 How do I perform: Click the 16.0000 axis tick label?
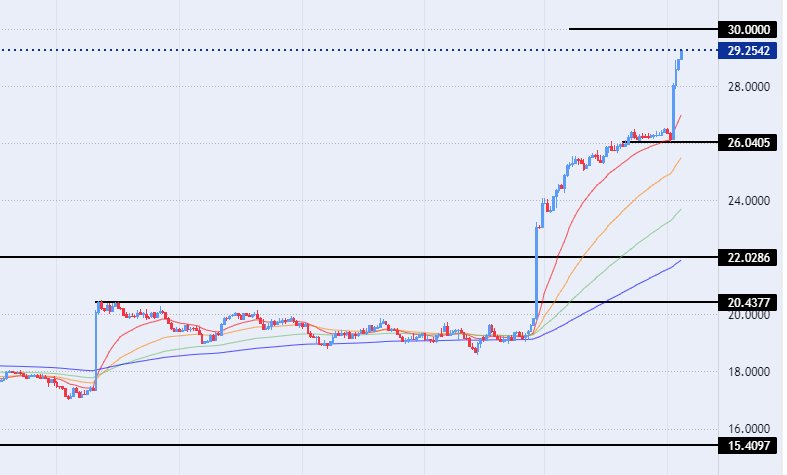(747, 429)
